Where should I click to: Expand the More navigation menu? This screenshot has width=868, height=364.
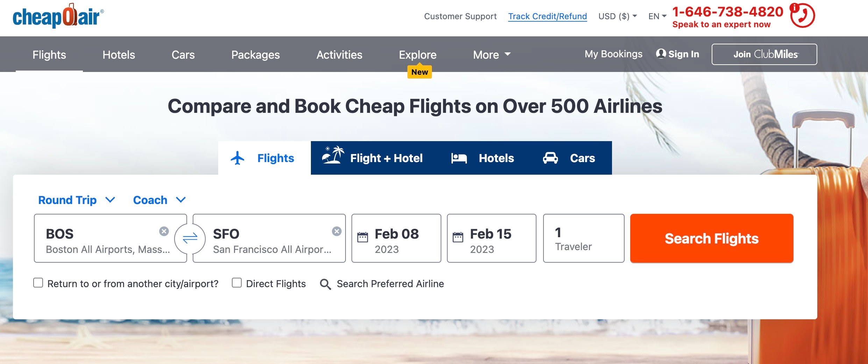[492, 54]
